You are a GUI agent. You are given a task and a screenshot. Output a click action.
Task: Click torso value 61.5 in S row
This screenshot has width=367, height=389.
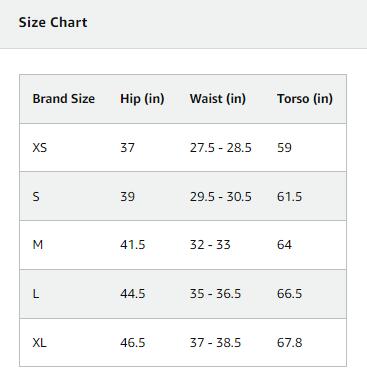pos(289,196)
